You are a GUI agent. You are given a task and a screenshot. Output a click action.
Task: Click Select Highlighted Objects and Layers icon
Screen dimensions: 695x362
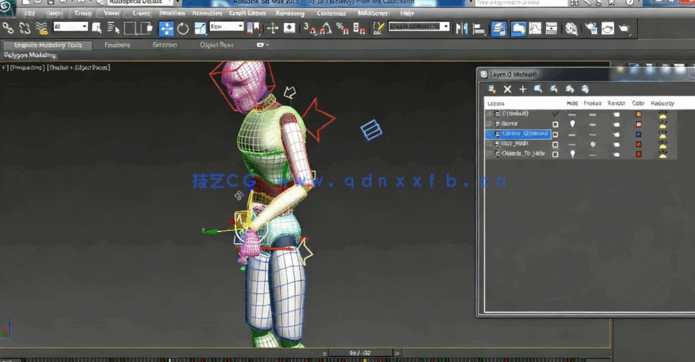click(x=538, y=89)
